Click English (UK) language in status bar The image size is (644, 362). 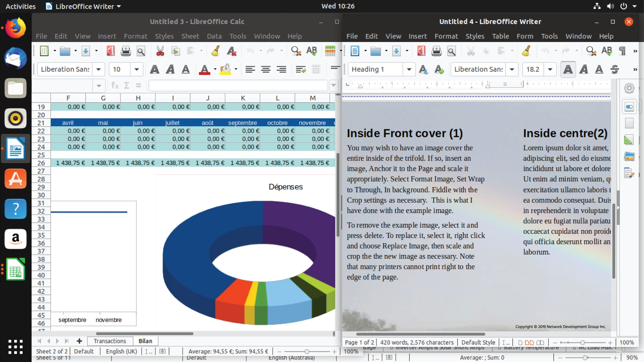[x=121, y=351]
